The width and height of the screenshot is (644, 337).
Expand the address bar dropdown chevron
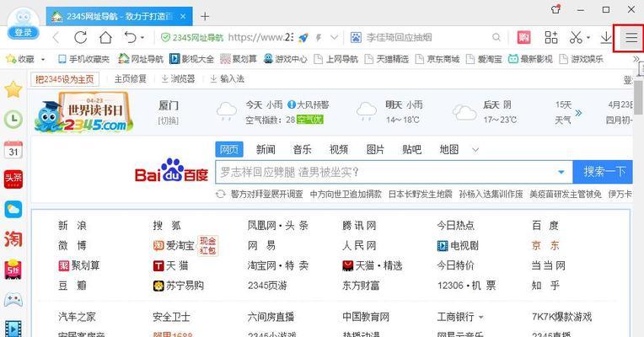335,37
